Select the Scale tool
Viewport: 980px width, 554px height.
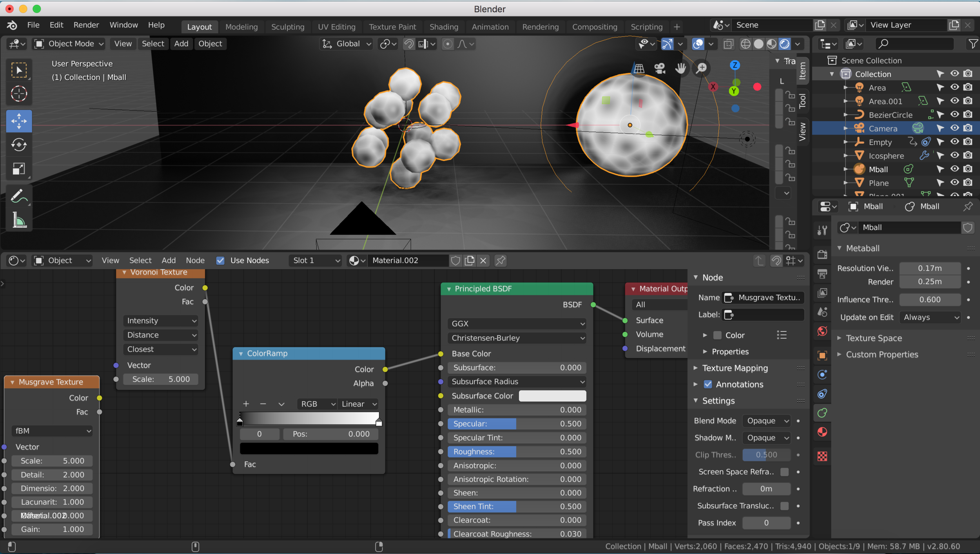click(x=19, y=169)
